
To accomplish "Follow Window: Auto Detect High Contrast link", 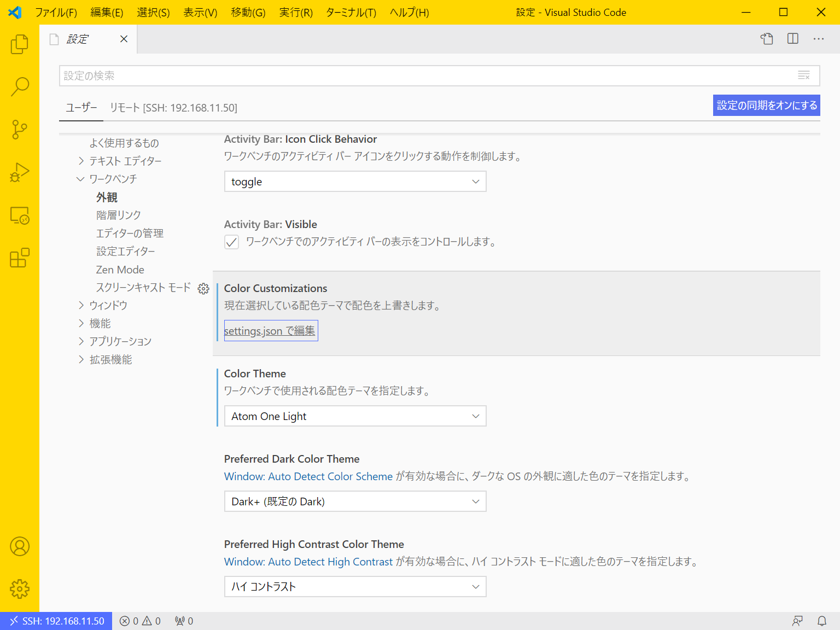I will 308,562.
